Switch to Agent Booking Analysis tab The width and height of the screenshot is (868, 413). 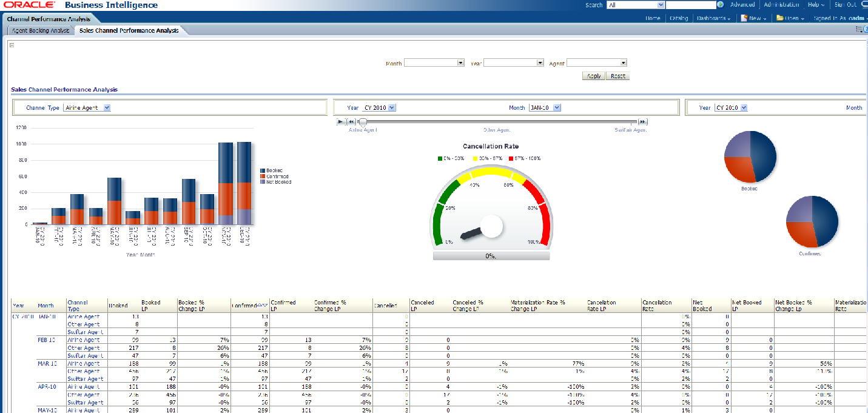[41, 30]
